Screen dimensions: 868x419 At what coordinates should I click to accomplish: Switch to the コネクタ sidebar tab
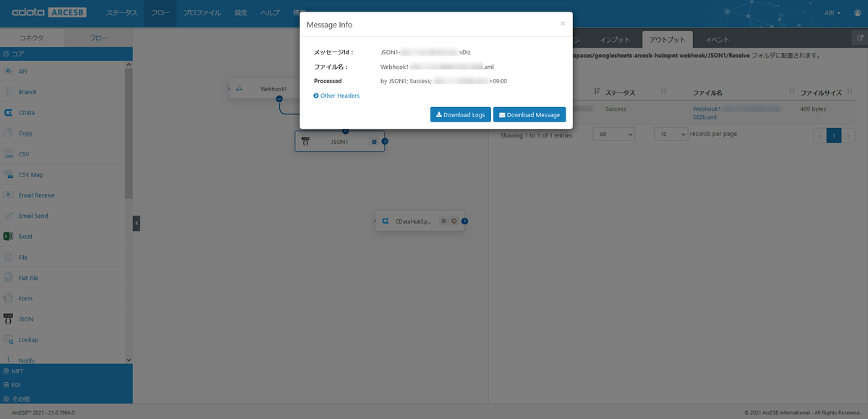tap(32, 38)
